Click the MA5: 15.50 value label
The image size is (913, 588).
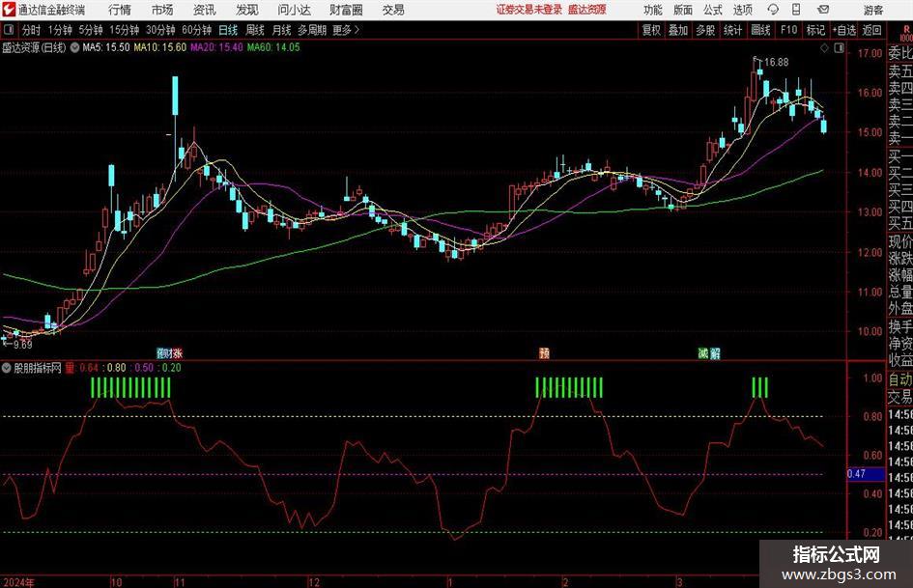click(x=106, y=47)
